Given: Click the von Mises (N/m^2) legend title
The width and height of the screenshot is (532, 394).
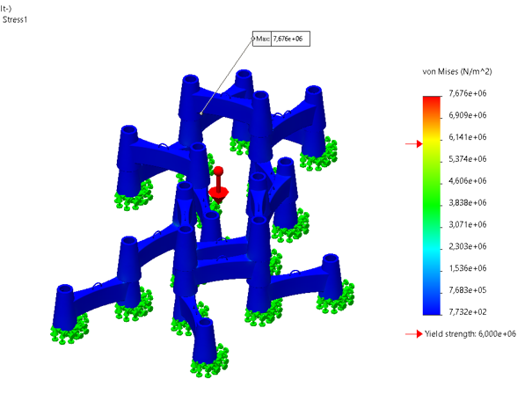Looking at the screenshot, I should (x=456, y=71).
